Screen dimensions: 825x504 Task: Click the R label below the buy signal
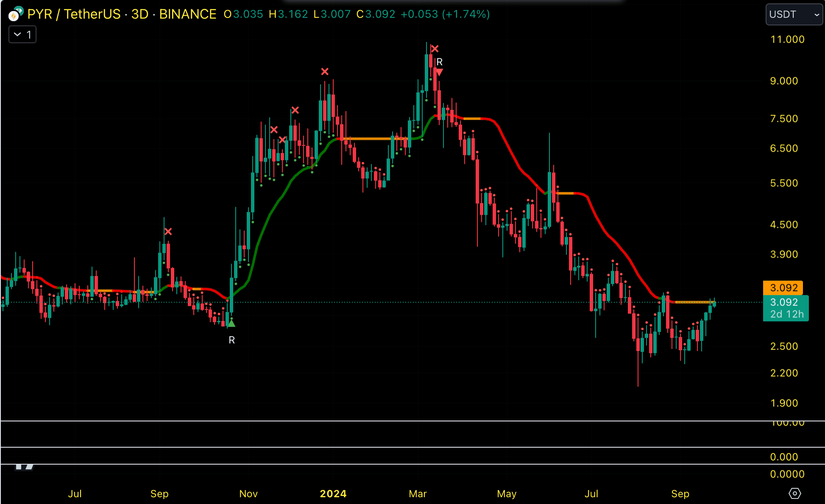click(x=232, y=340)
